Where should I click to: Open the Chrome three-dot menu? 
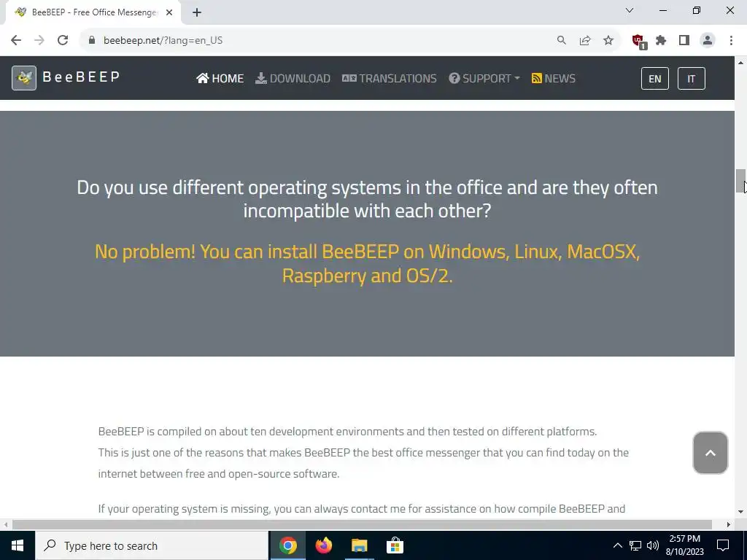(x=731, y=41)
